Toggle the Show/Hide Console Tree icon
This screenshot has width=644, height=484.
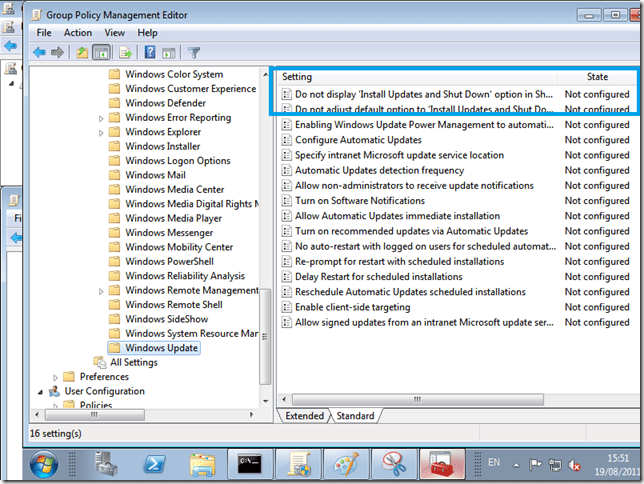(x=101, y=53)
